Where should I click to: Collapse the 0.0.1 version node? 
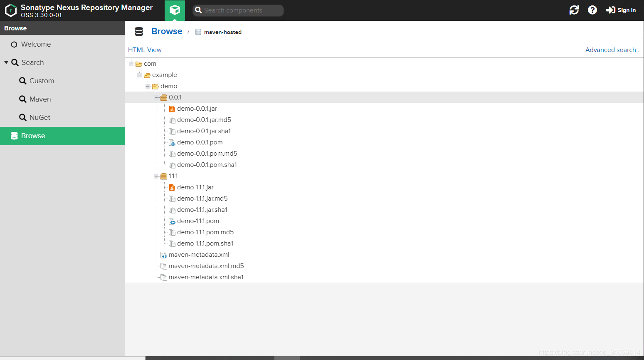(x=156, y=97)
